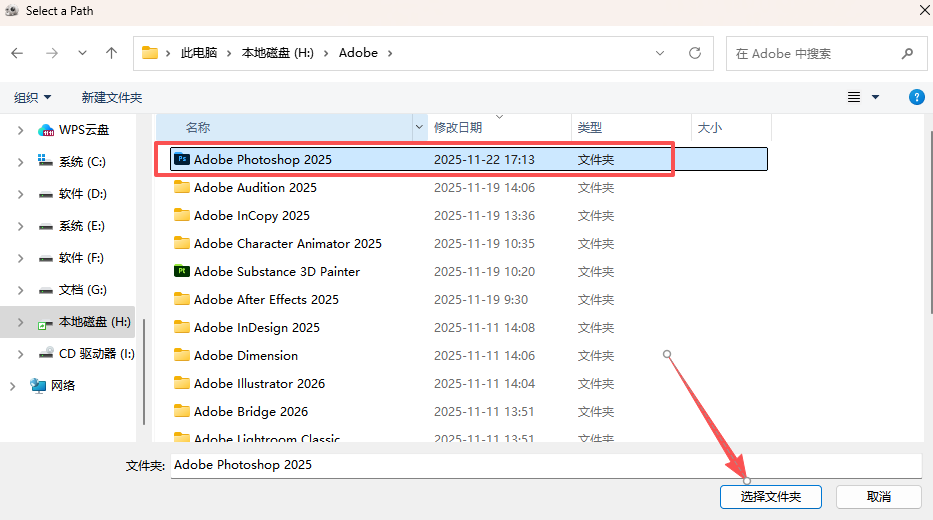933x520 pixels.
Task: Click the Substance Painter Pt folder icon
Action: (x=182, y=271)
